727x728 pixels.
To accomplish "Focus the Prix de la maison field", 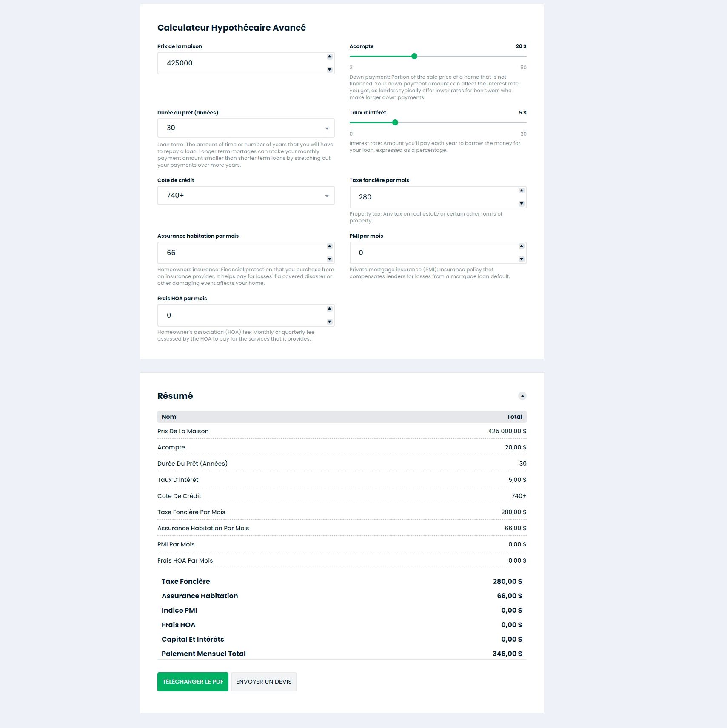I will 241,63.
